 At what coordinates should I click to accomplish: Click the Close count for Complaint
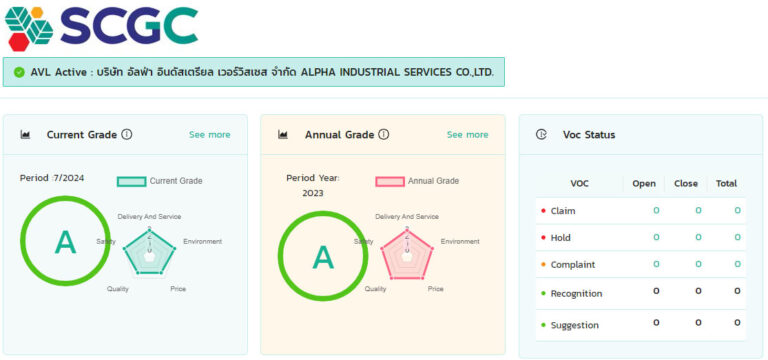[x=698, y=264]
